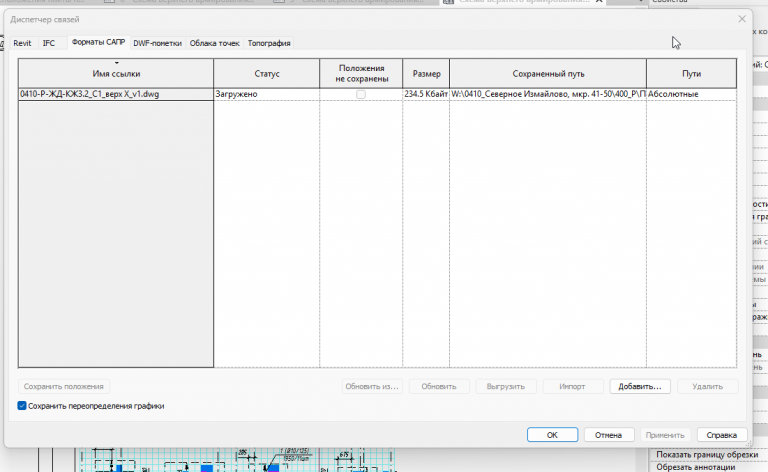The width and height of the screenshot is (768, 472).
Task: Click the Статус column header
Action: 266,73
